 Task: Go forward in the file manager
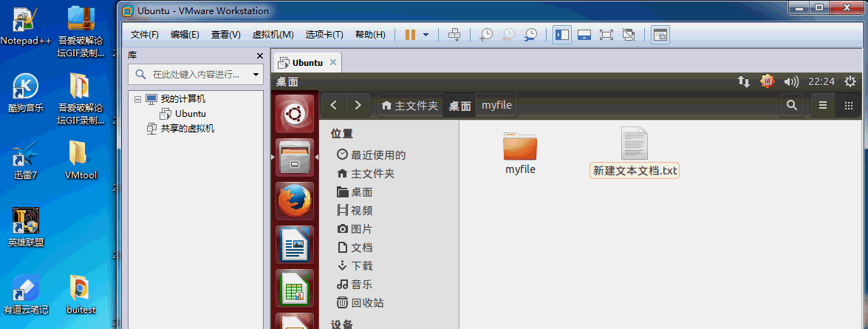click(x=358, y=105)
